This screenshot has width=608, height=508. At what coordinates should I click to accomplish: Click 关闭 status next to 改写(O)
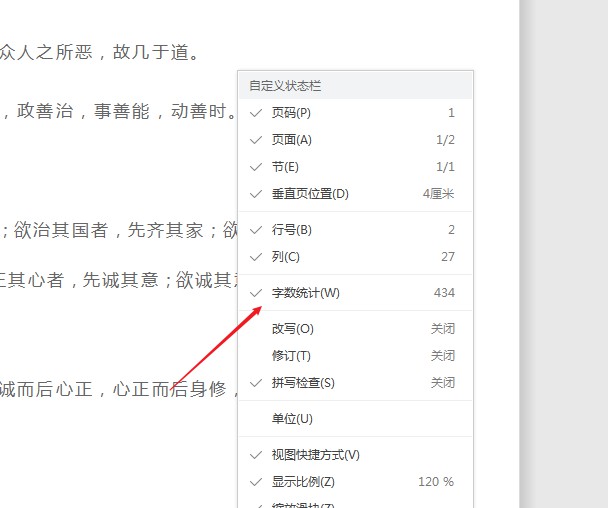pos(442,329)
